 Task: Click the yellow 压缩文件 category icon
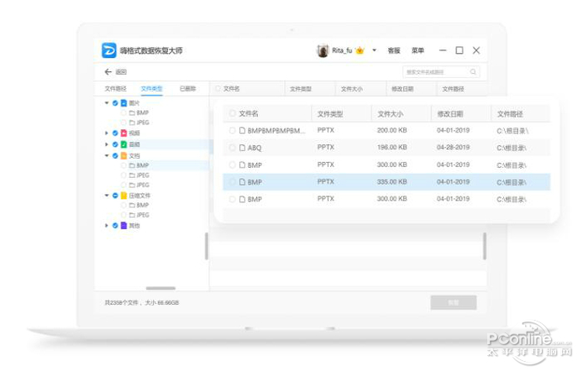click(x=123, y=196)
